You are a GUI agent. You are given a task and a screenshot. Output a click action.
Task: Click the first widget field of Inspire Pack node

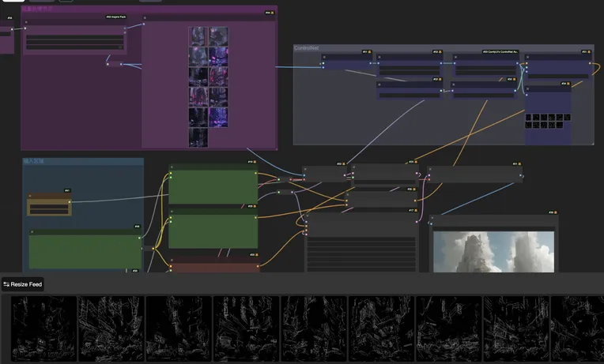(x=75, y=37)
